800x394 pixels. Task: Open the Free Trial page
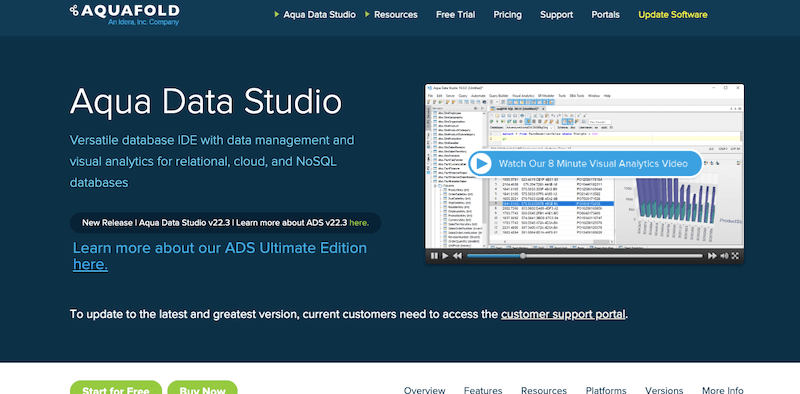[456, 15]
